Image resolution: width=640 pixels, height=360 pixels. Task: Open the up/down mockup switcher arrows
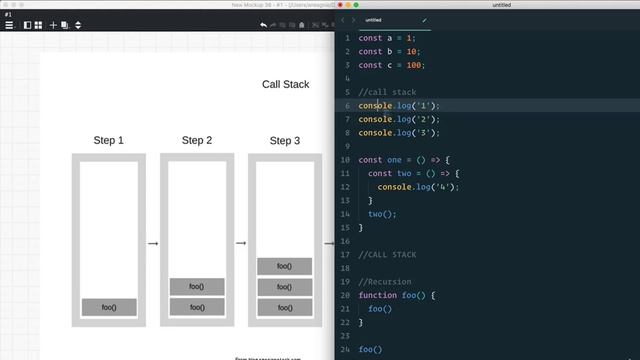78,25
